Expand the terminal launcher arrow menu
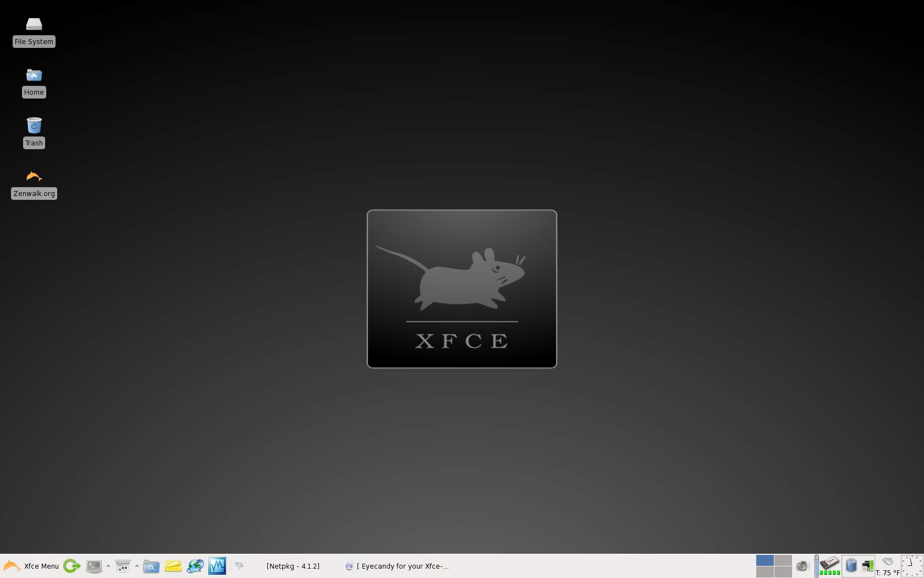Viewport: 924px width, 578px height. coord(108,566)
